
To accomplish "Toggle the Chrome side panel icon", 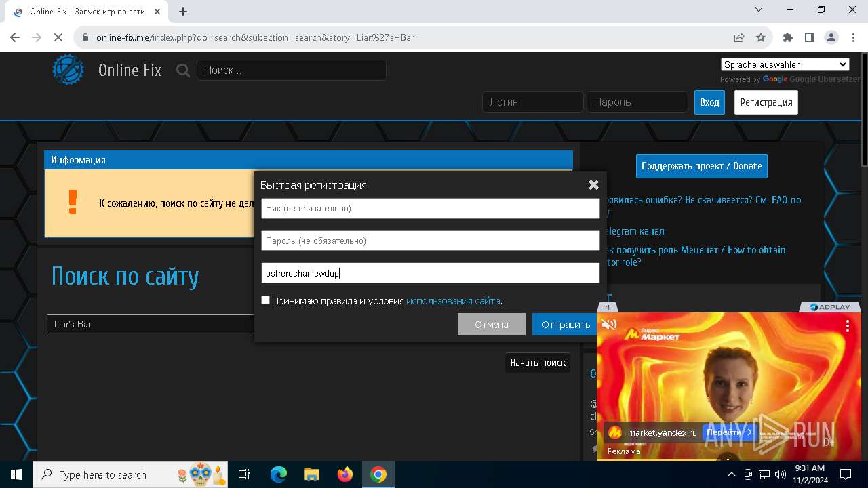I will click(x=810, y=37).
